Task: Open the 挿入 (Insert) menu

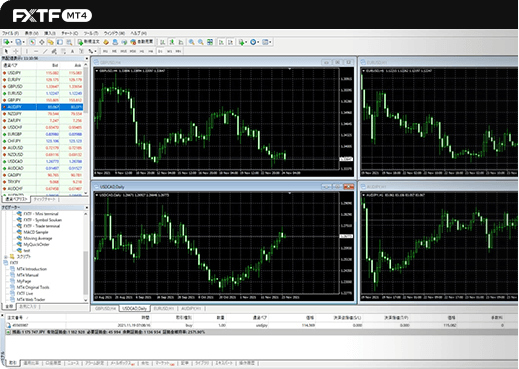Action: click(50, 33)
